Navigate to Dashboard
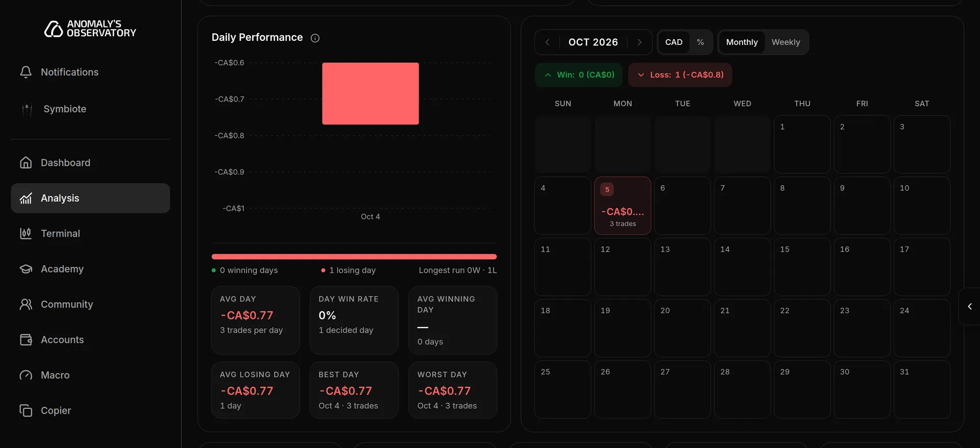The image size is (980, 448). click(90, 163)
